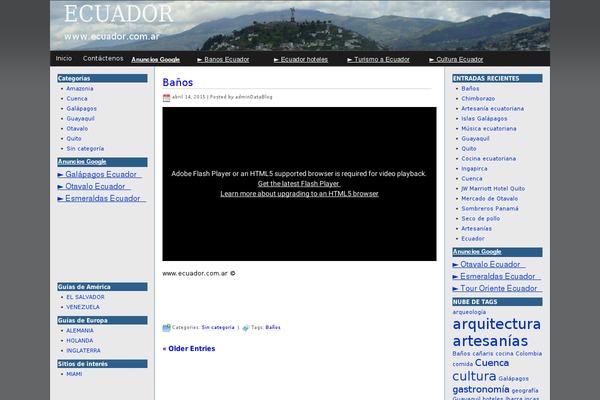This screenshot has width=600, height=400.
Task: Open Sombreros Panamá recent entry
Action: pyautogui.click(x=489, y=209)
